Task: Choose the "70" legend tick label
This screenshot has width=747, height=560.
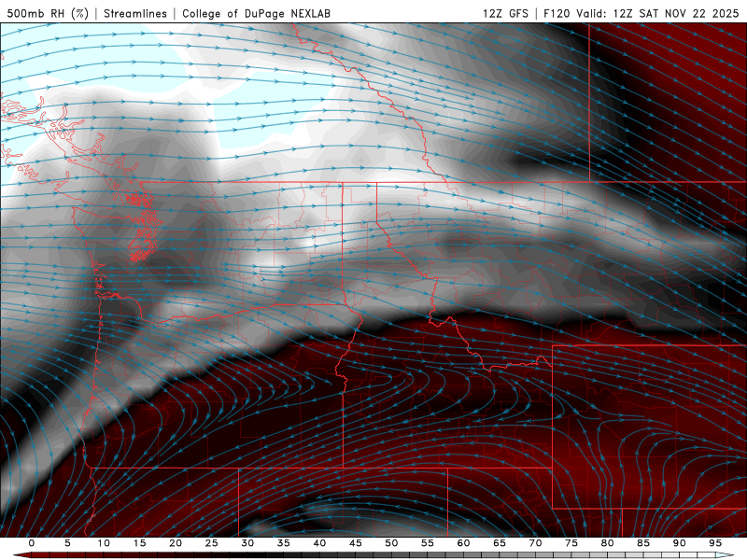Action: pyautogui.click(x=535, y=543)
